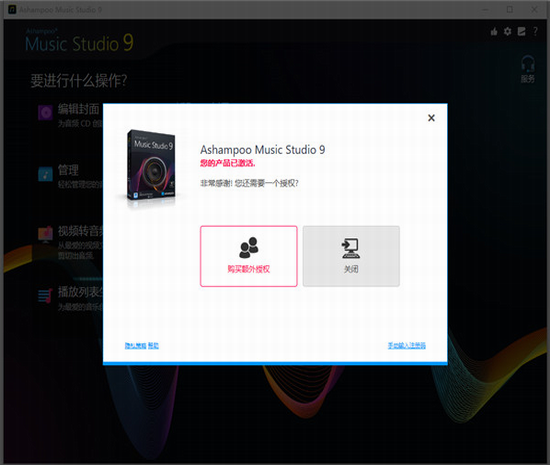This screenshot has width=550, height=465.
Task: Select the 管理 organize music note icon
Action: pos(45,174)
